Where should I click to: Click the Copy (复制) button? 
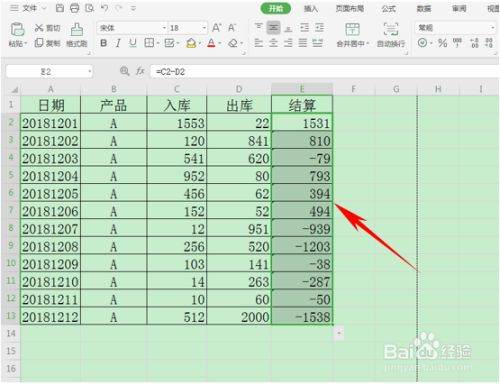47,43
